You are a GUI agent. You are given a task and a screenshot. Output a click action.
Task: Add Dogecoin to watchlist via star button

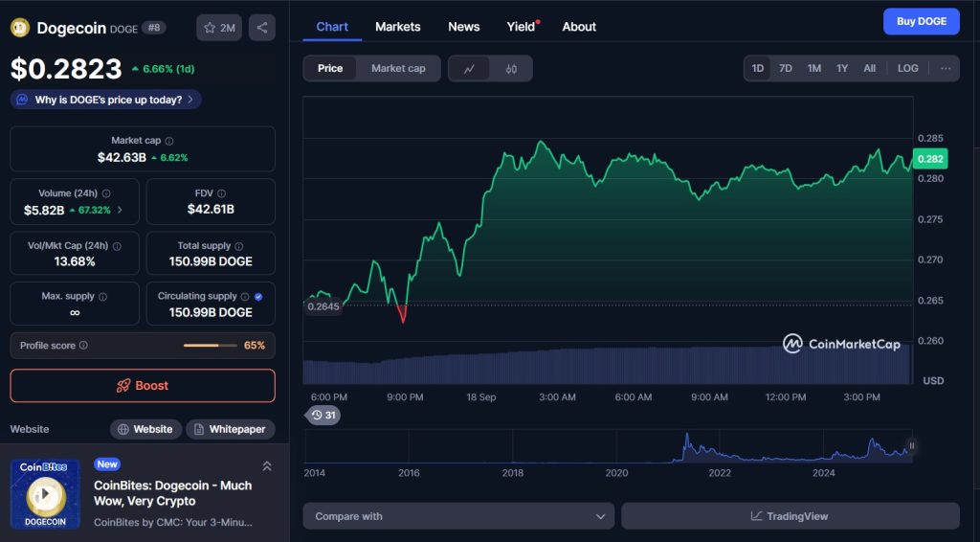pos(219,28)
